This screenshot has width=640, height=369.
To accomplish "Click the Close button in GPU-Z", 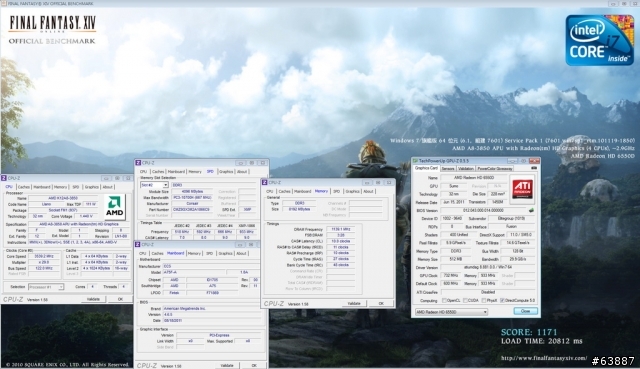I will click(525, 311).
